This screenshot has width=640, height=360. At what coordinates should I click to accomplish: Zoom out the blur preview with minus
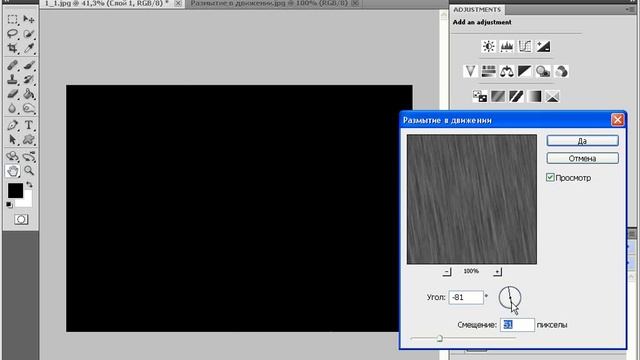[447, 271]
